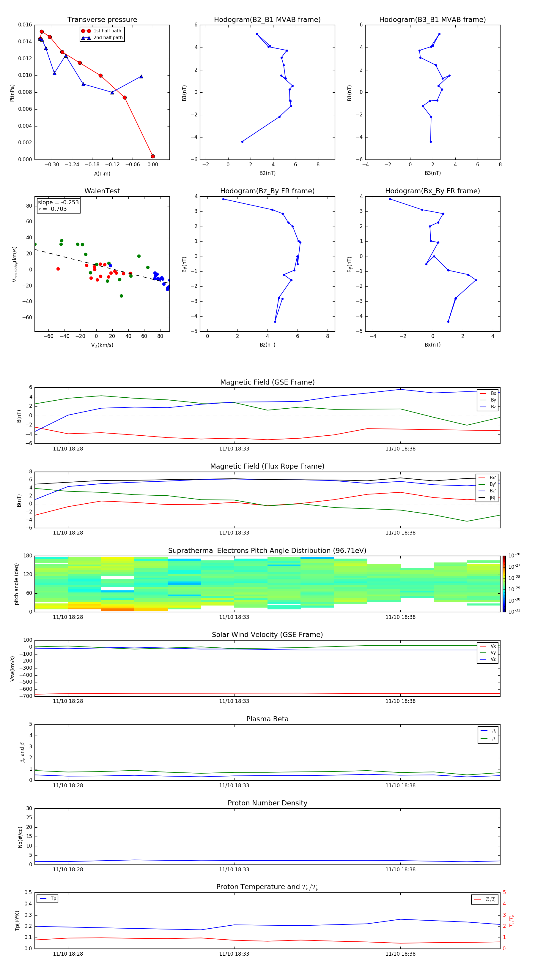
Task: Click the '10^-26' colorbar tick label
Action: (514, 555)
